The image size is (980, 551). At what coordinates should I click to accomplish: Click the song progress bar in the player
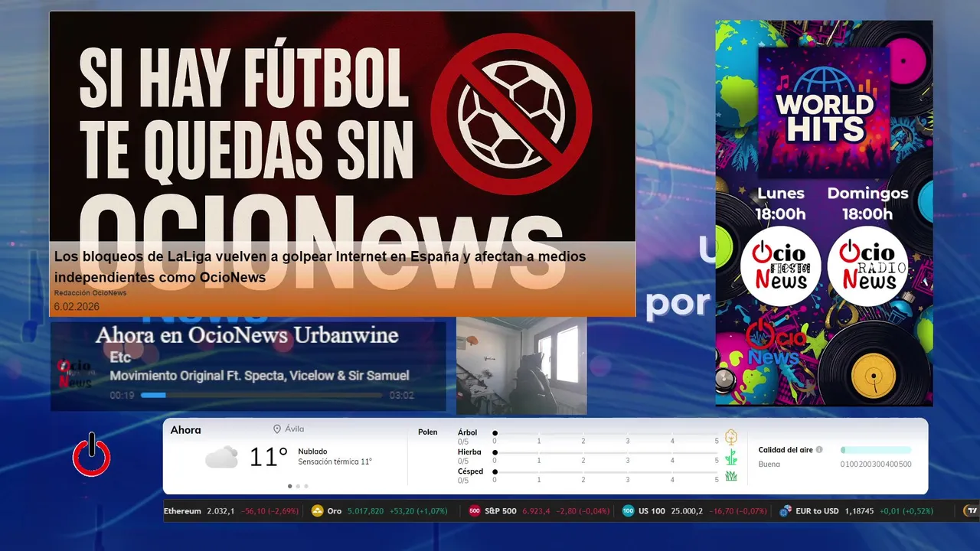(262, 396)
